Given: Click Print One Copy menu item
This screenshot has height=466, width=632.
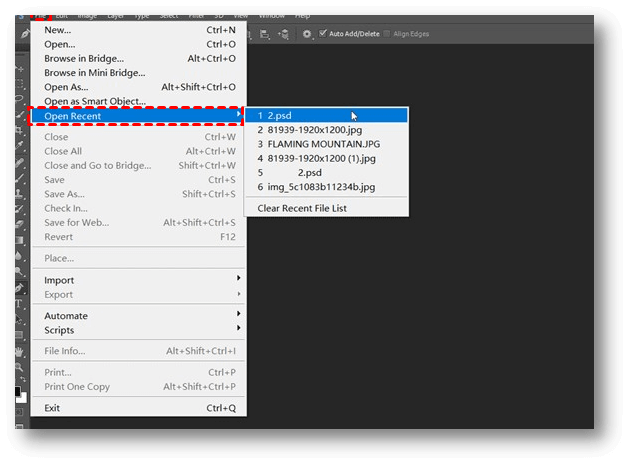Looking at the screenshot, I should (x=139, y=387).
